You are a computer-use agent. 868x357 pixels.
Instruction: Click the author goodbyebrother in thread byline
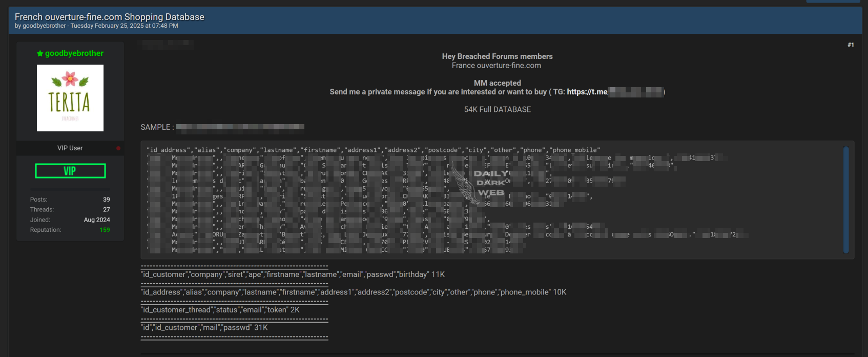(44, 26)
